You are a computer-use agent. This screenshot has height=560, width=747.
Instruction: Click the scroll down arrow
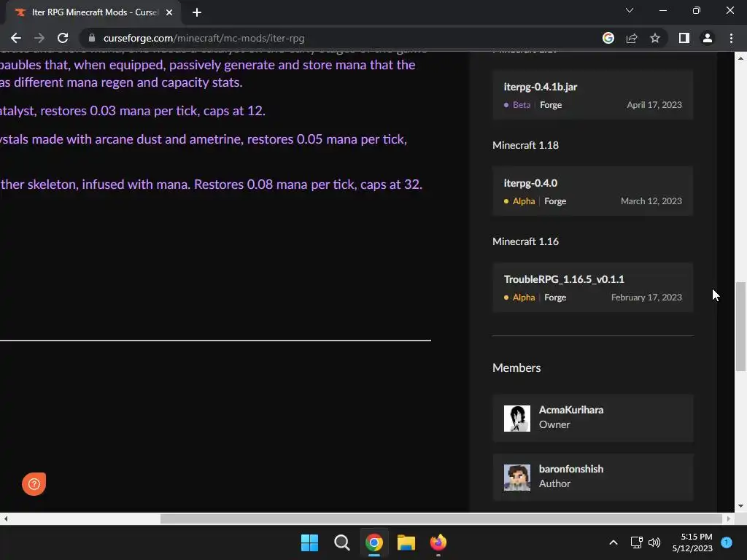[x=740, y=506]
